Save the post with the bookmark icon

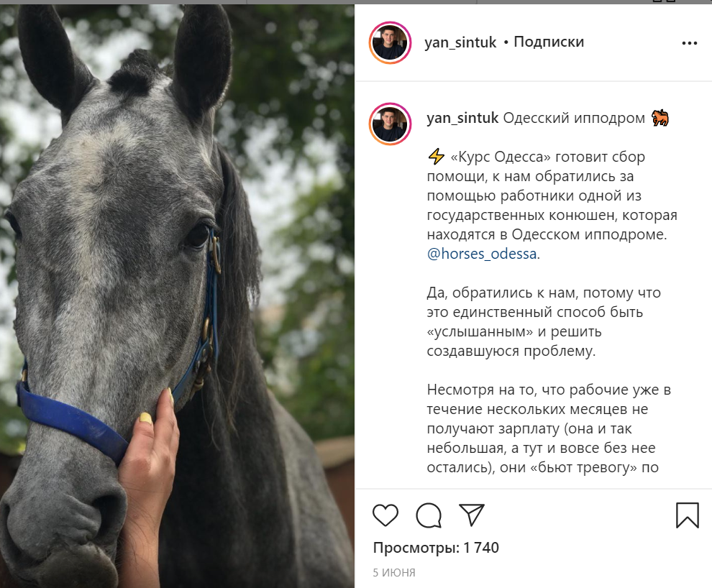(x=687, y=515)
